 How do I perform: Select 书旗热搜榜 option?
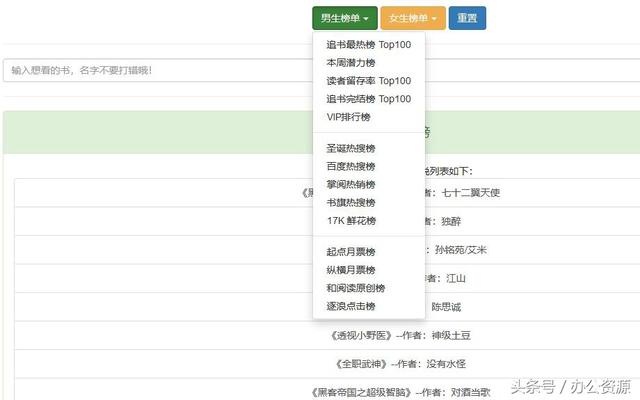pyautogui.click(x=351, y=202)
